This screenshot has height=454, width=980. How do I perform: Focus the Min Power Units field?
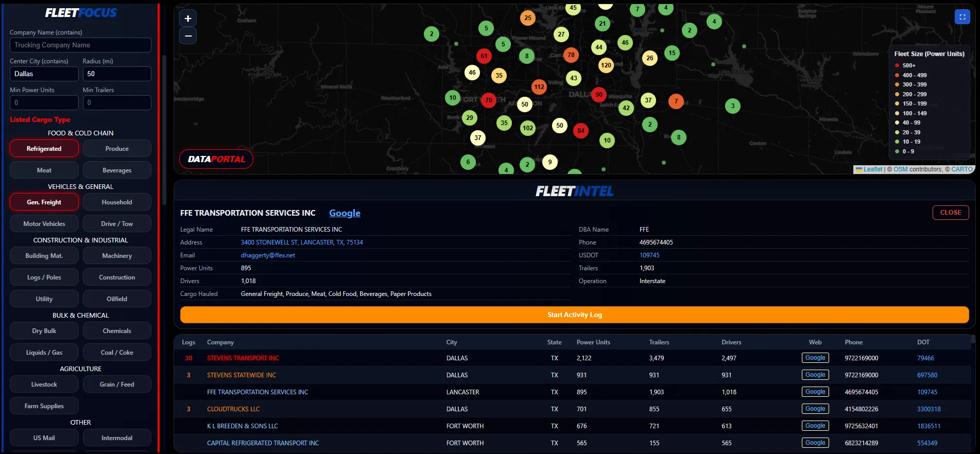44,103
